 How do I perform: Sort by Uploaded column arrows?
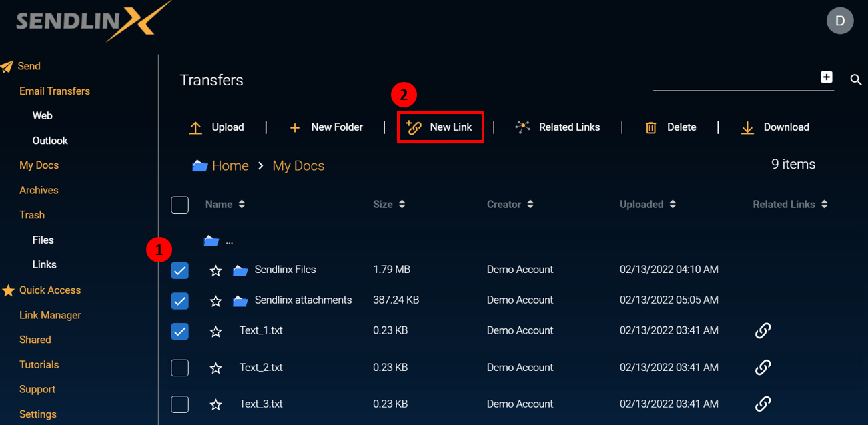coord(673,205)
